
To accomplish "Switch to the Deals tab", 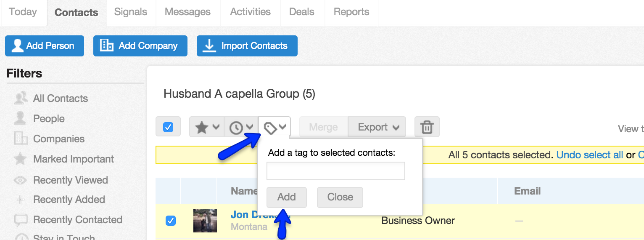I will [x=301, y=12].
